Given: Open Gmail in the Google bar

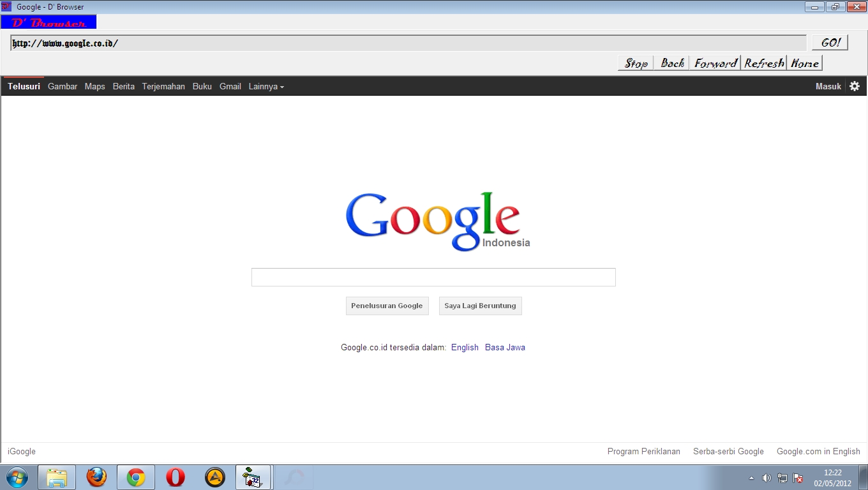Looking at the screenshot, I should (x=230, y=86).
